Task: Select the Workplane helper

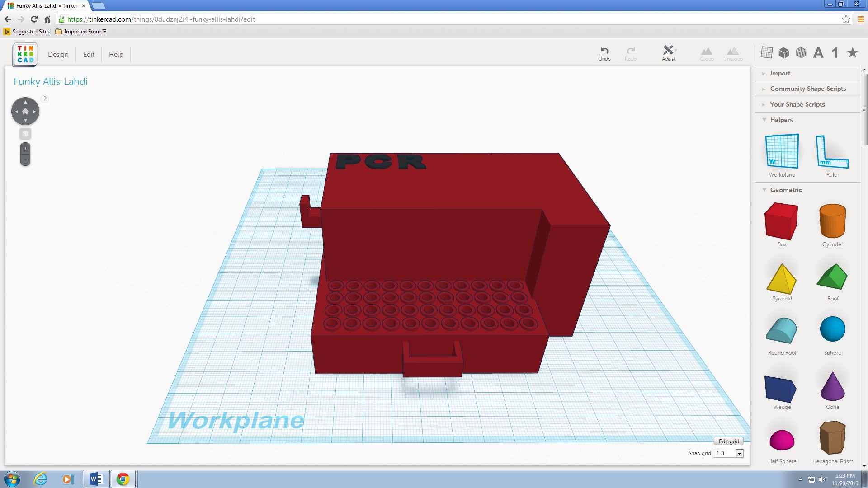Action: (782, 151)
